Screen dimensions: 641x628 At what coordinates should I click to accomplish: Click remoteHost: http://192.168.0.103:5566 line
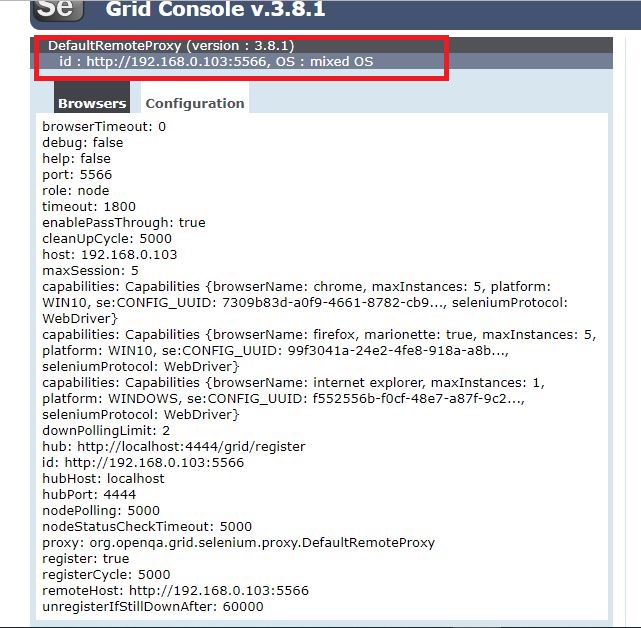click(x=175, y=590)
